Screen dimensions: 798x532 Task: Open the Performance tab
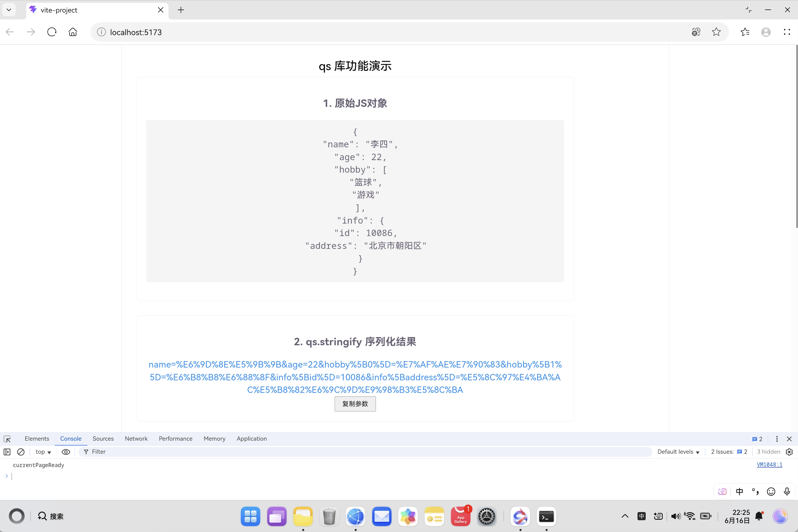point(176,439)
